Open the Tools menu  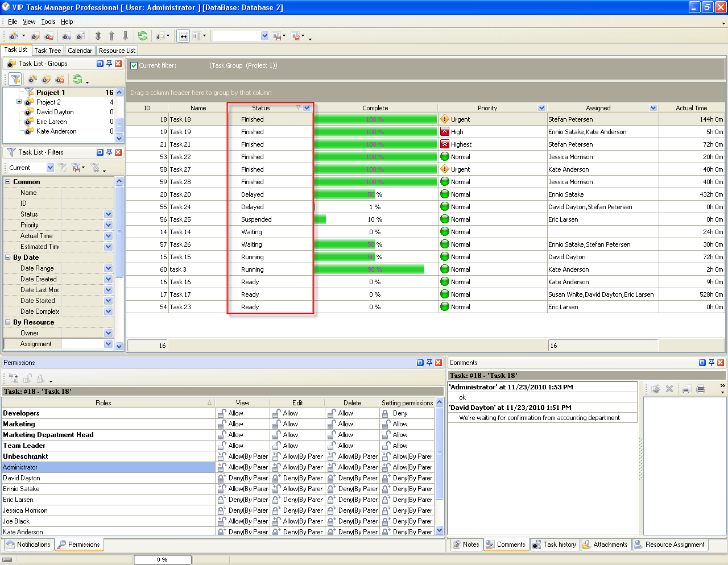(x=48, y=22)
